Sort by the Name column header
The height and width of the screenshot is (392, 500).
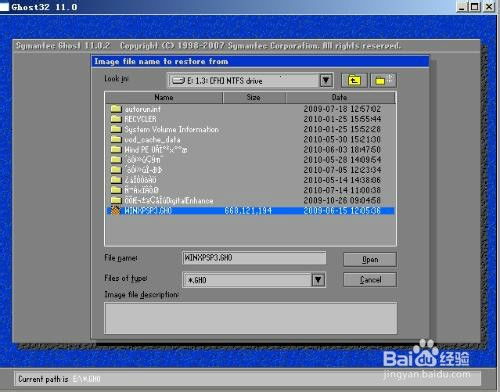(x=164, y=97)
